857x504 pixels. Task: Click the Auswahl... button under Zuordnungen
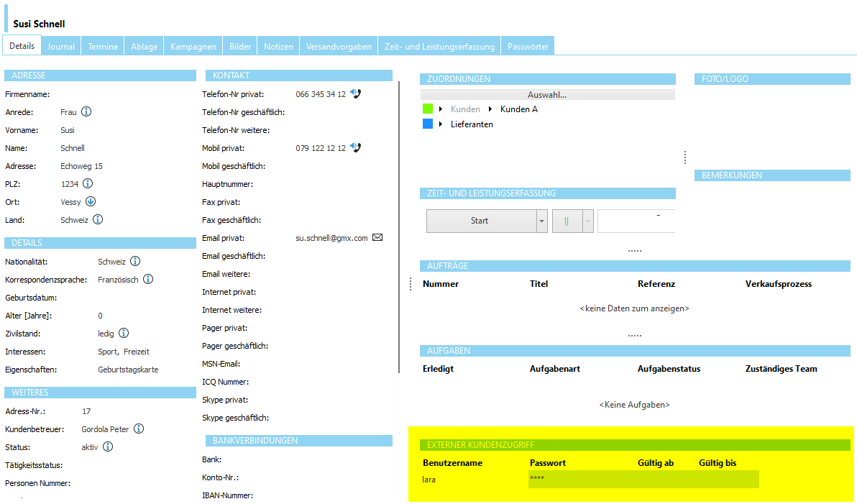[x=547, y=94]
